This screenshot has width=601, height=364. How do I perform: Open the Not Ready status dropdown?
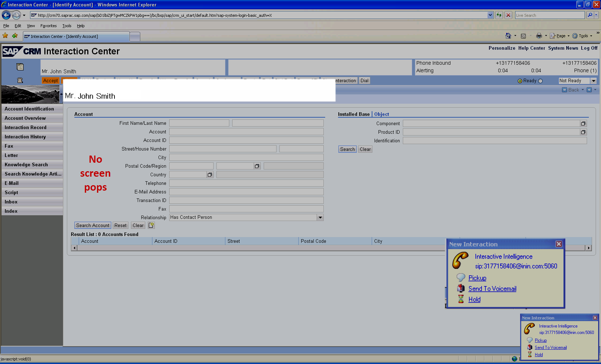593,81
